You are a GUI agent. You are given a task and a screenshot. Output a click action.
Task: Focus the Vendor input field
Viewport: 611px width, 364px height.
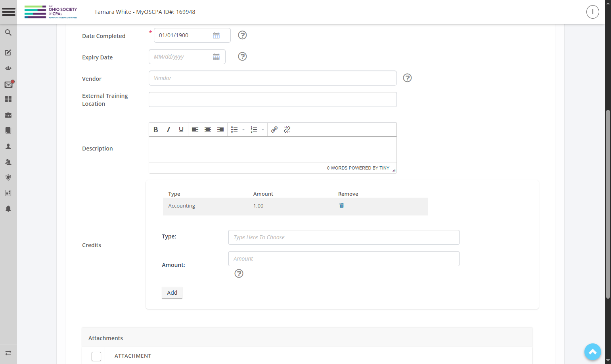pos(273,78)
